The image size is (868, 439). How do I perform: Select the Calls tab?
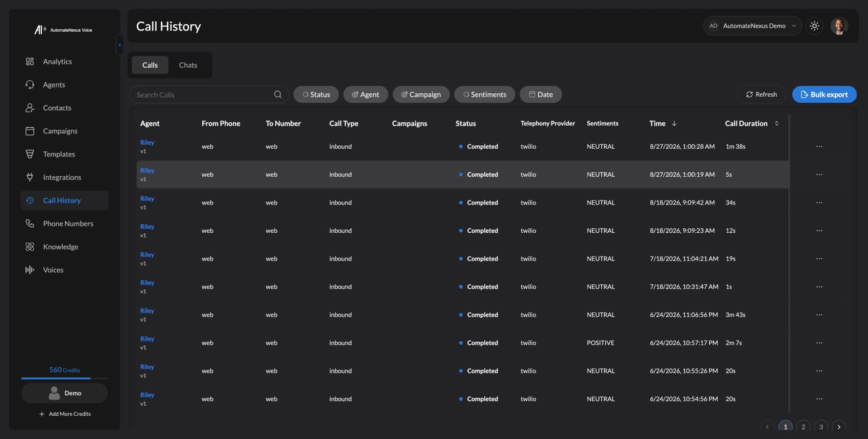150,65
